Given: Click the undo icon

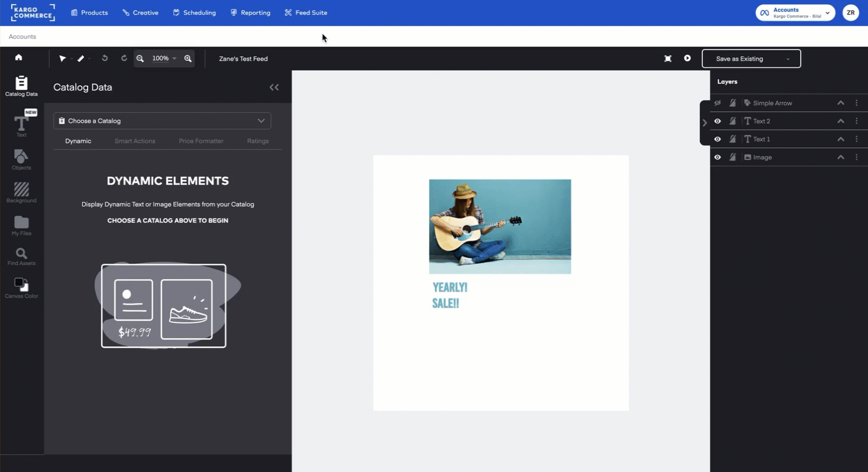Looking at the screenshot, I should 104,58.
